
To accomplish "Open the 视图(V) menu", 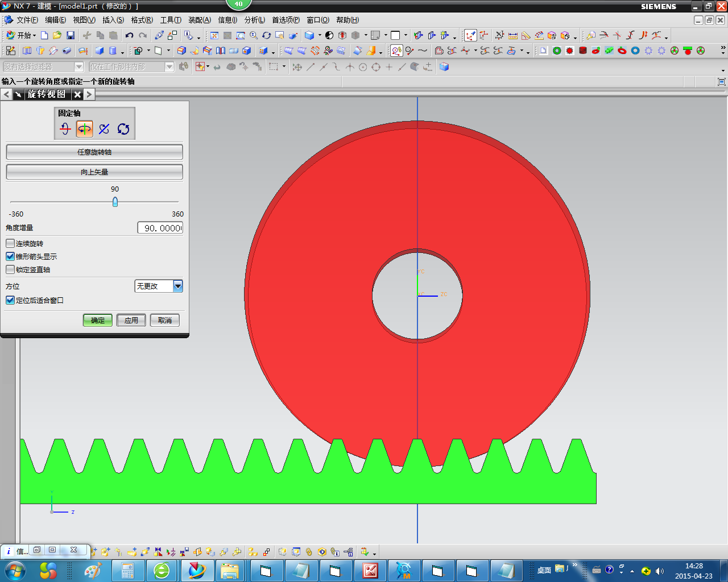I will (x=84, y=20).
